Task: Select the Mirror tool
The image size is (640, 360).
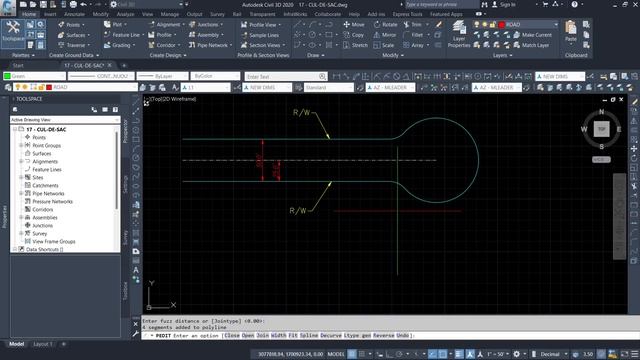Action: click(x=384, y=35)
